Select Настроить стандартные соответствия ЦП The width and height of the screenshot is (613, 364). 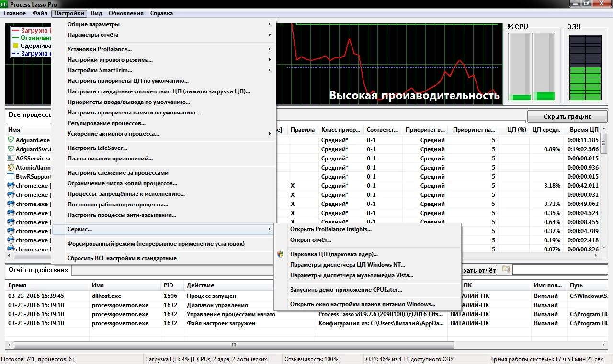coord(164,91)
